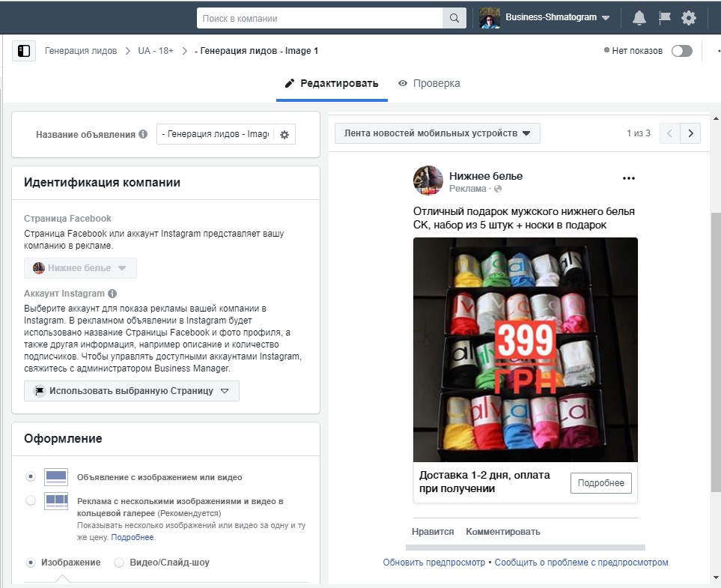
Task: Select carousel gallery ad radio button
Action: point(31,500)
